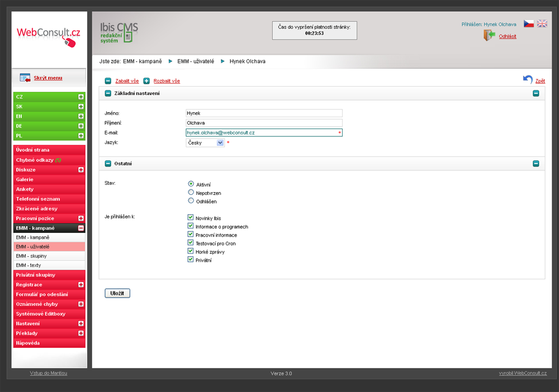The width and height of the screenshot is (559, 392).
Task: Click the English flag language icon
Action: [x=542, y=24]
